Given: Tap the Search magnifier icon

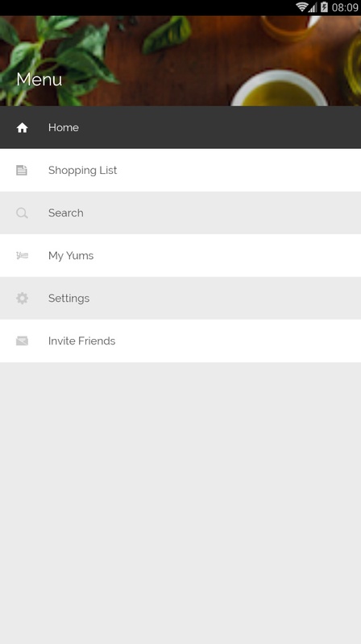Looking at the screenshot, I should pos(22,213).
